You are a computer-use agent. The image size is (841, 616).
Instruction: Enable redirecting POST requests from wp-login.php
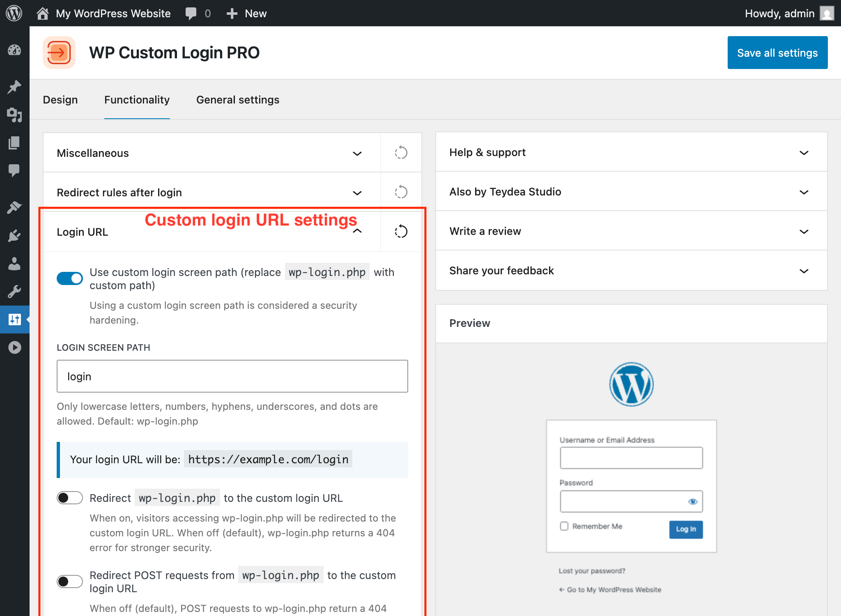pos(70,582)
